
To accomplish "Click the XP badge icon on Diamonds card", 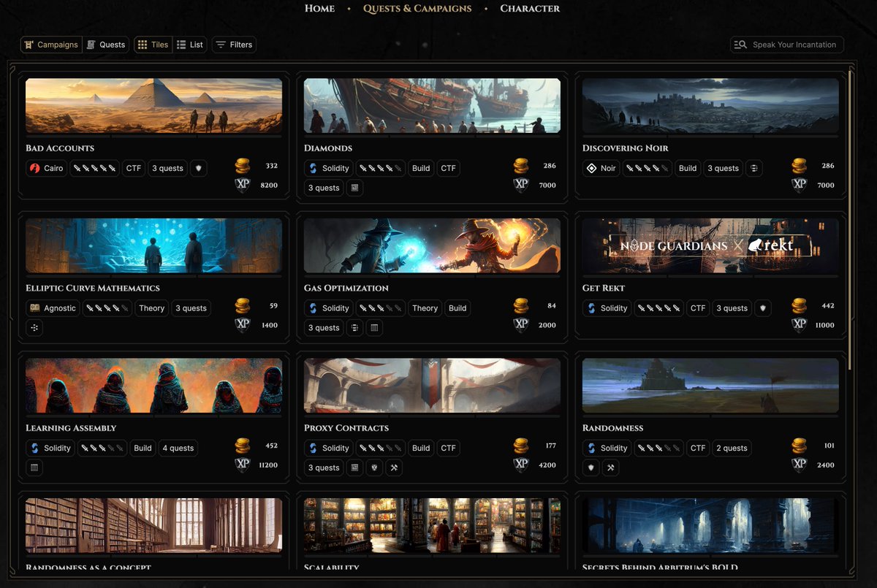I will pos(521,186).
